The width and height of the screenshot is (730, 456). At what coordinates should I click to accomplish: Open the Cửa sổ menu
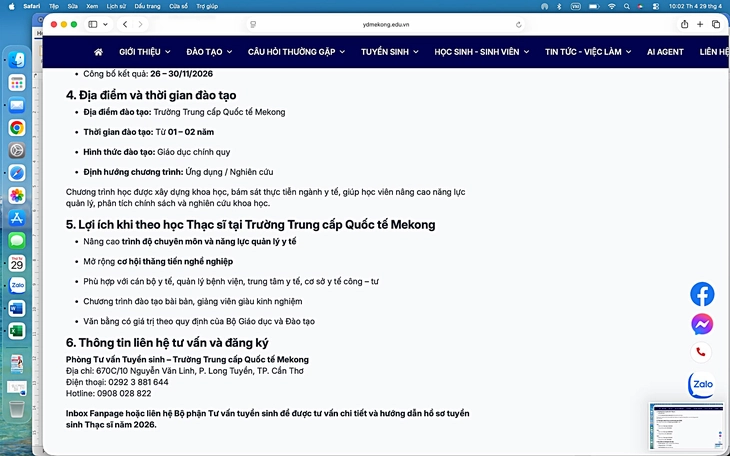pos(178,7)
